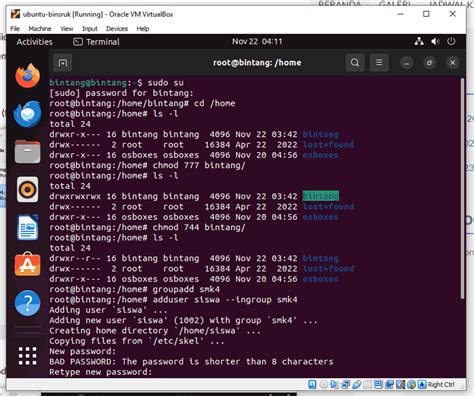Click VirtualBox USB devices status icon
The image size is (474, 396).
coord(357,384)
